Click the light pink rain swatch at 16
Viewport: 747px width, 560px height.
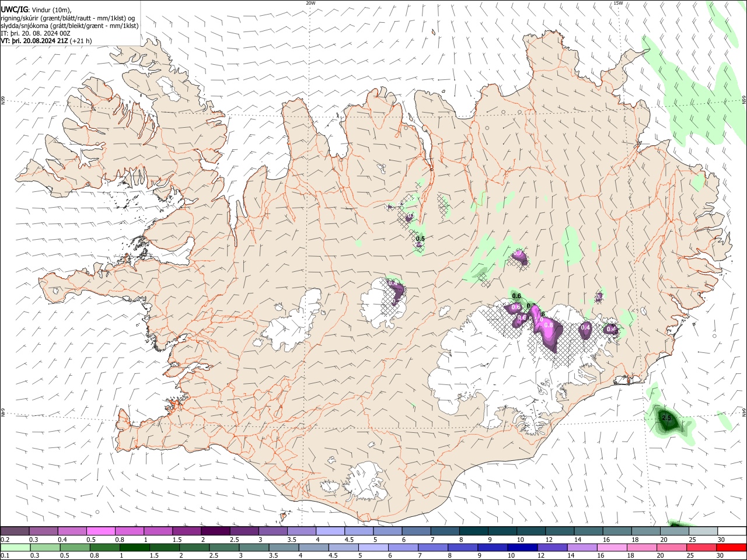(x=611, y=548)
